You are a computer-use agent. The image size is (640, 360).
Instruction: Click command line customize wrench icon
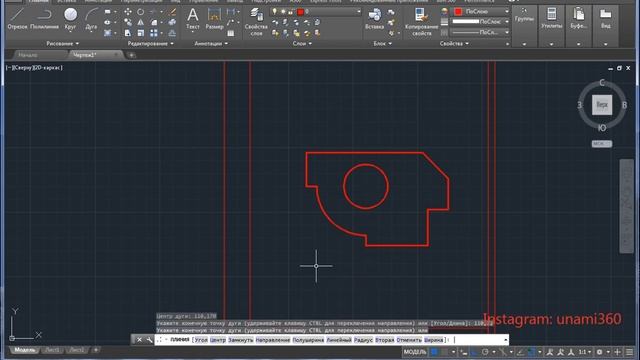149,340
